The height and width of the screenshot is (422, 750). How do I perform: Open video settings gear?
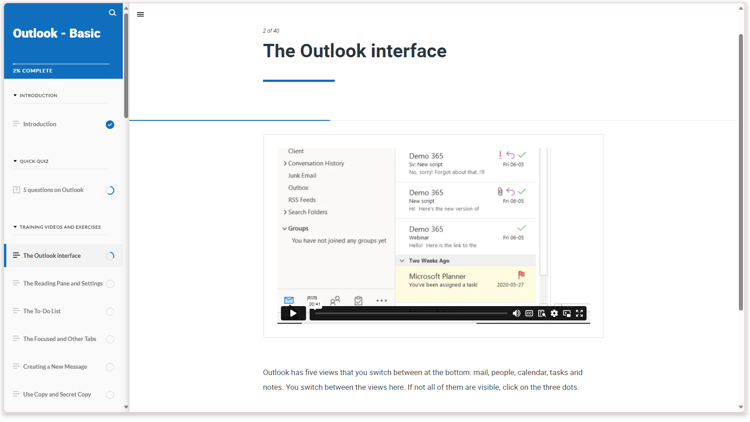pyautogui.click(x=554, y=314)
